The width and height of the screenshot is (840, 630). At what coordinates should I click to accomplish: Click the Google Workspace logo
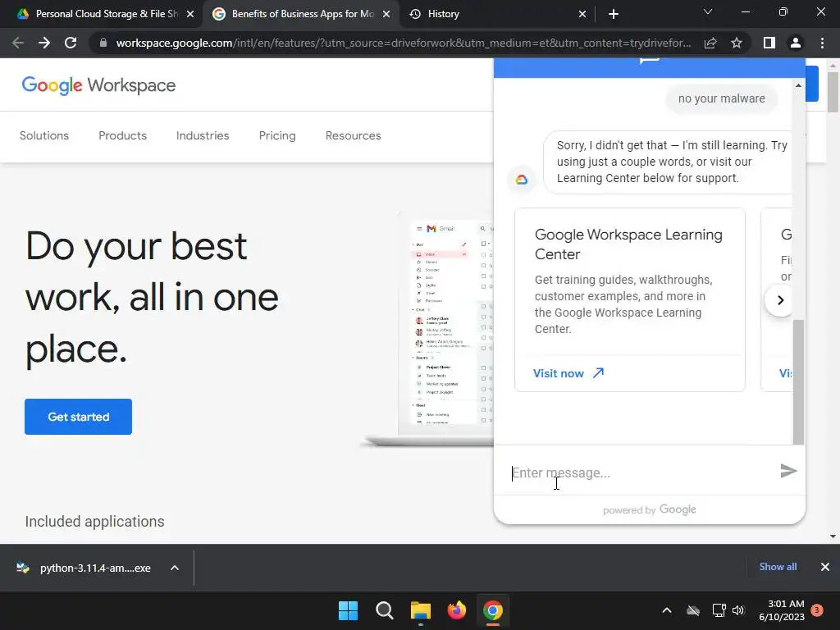98,85
